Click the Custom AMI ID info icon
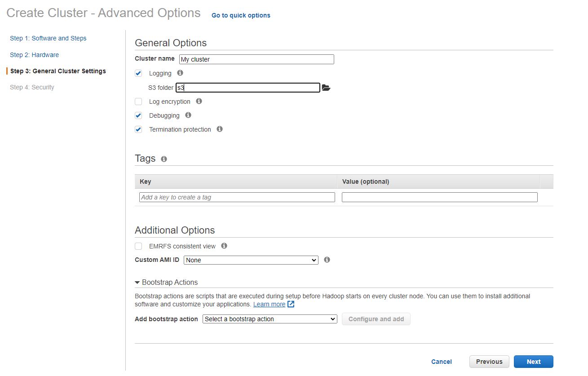This screenshot has height=376, width=588. click(327, 260)
